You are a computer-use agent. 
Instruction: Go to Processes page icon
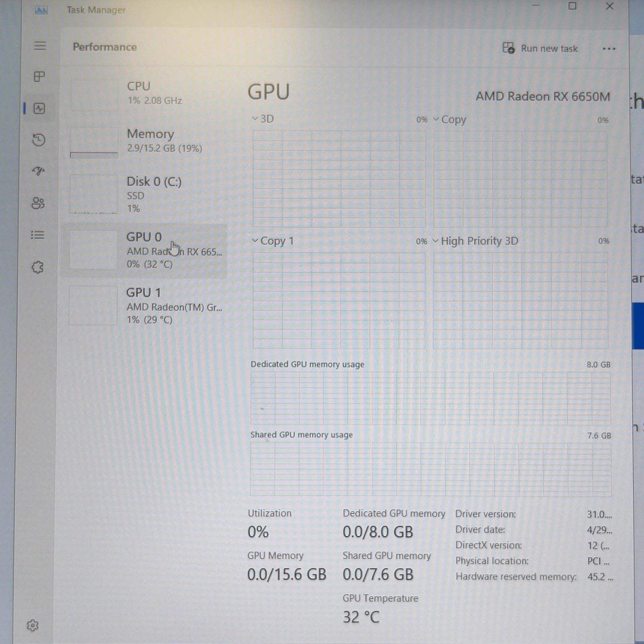39,77
